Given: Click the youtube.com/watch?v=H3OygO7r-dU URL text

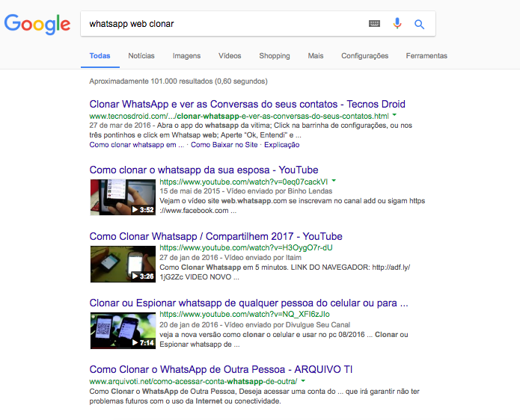Looking at the screenshot, I should [x=245, y=248].
